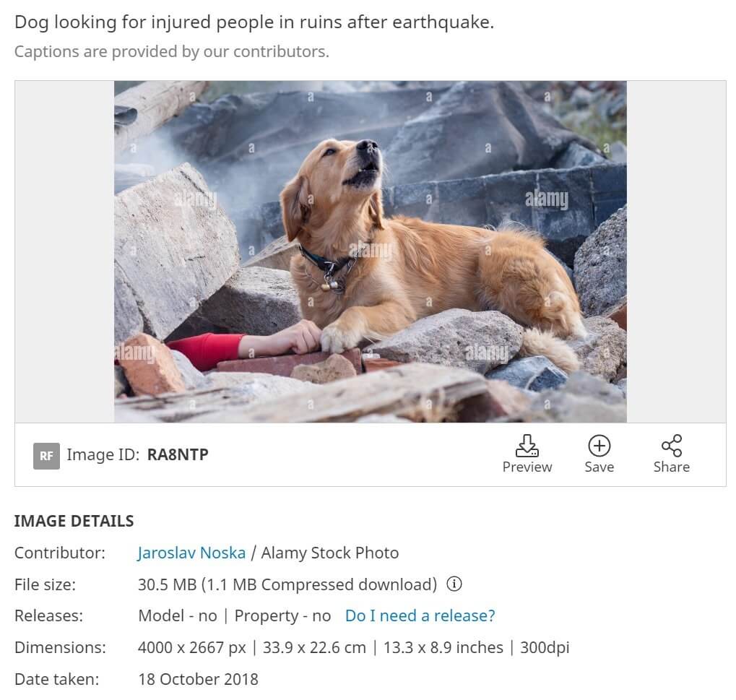Click the RF license badge
Screen dimensions: 736x700
click(46, 455)
